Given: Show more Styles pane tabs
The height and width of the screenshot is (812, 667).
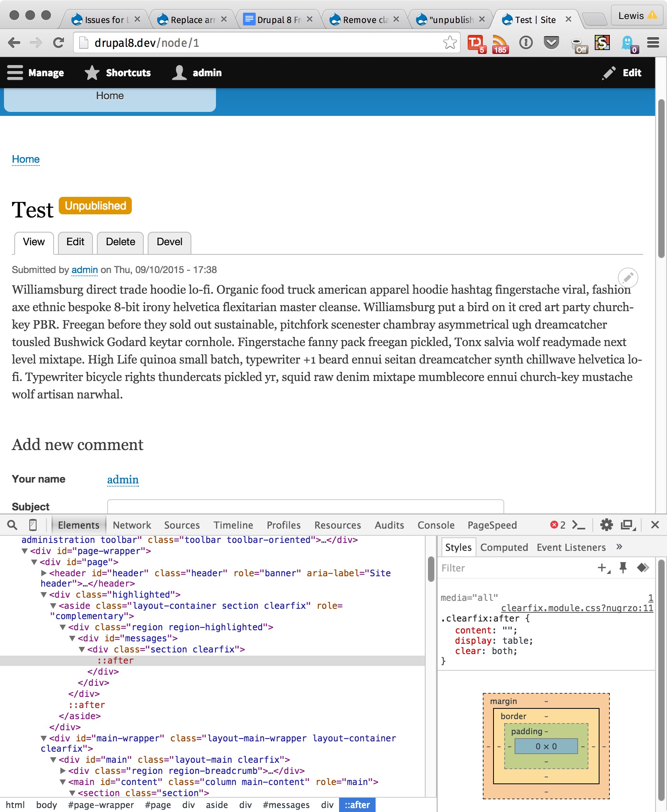Looking at the screenshot, I should pyautogui.click(x=619, y=547).
